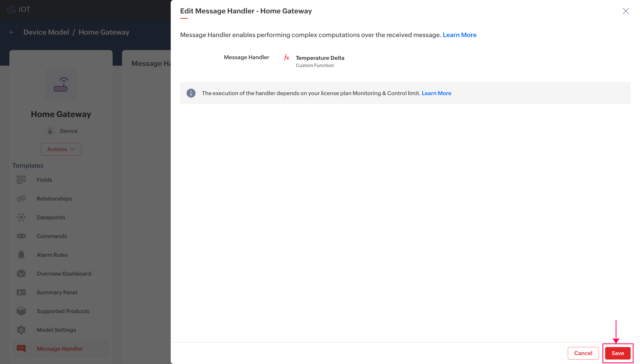
Task: Go back using the breadcrumb arrow
Action: point(12,32)
